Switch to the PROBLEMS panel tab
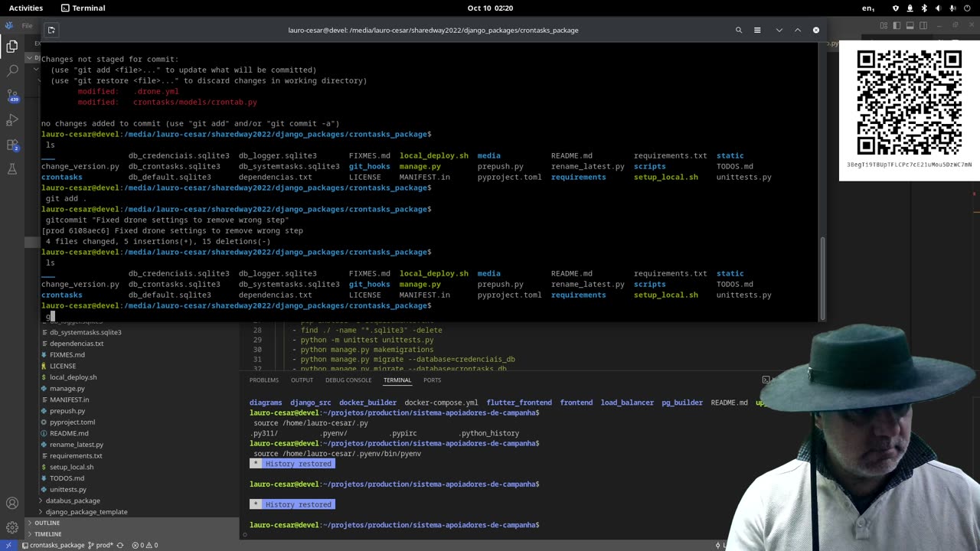This screenshot has height=551, width=980. click(264, 380)
